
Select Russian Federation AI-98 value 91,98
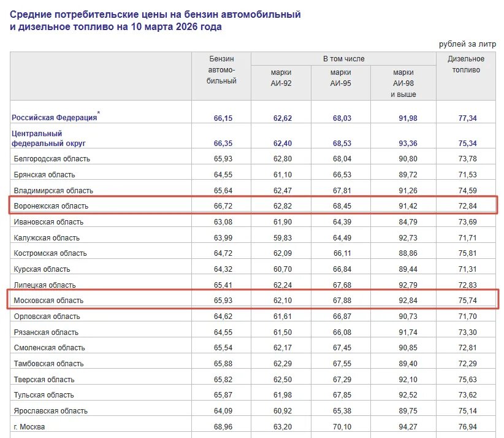pyautogui.click(x=408, y=118)
